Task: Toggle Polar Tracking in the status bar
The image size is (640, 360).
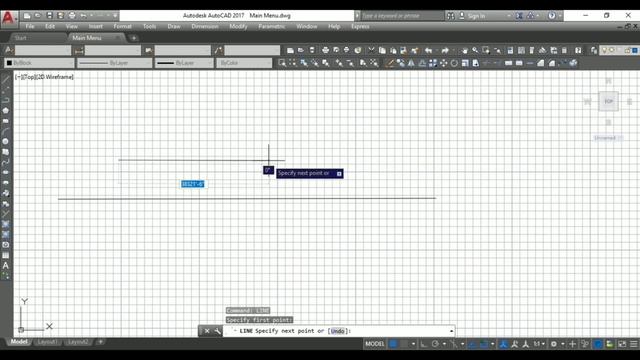Action: [x=435, y=344]
